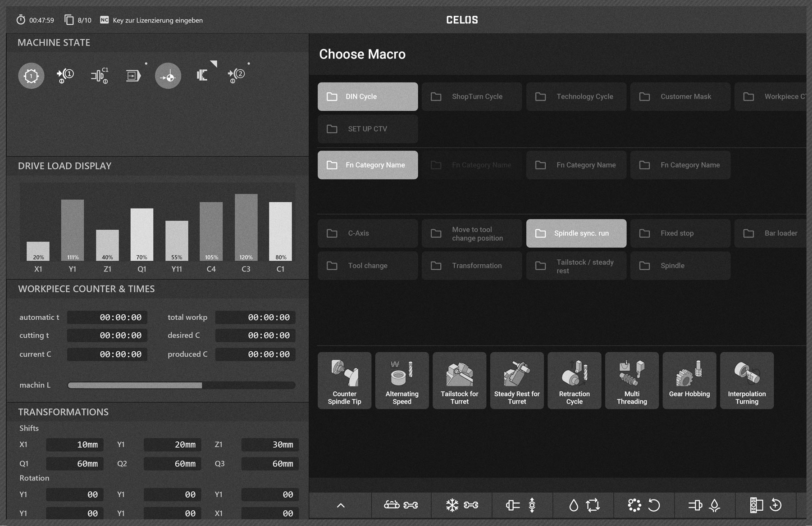The image size is (812, 526).
Task: Click the desired C time field
Action: pos(255,336)
